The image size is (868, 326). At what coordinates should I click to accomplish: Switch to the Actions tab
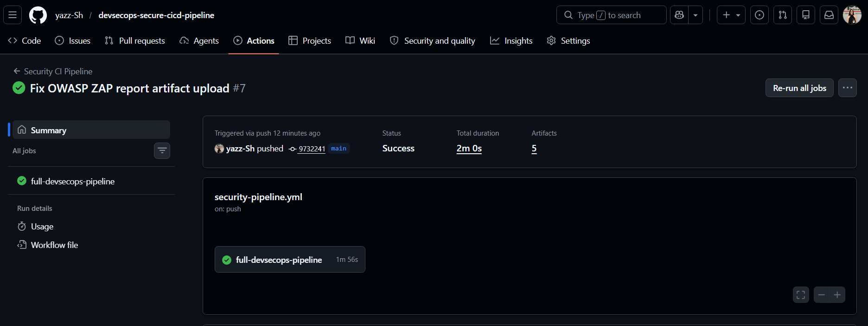(x=254, y=40)
